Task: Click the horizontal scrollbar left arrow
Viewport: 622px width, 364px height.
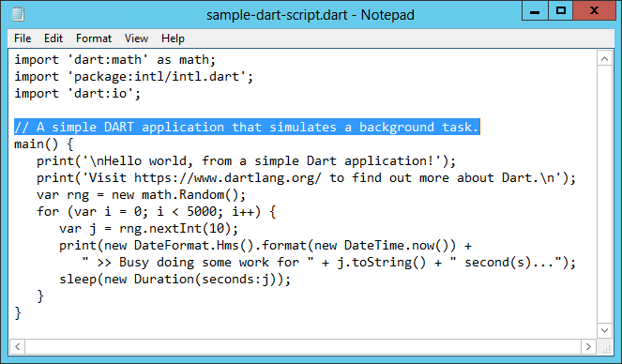Action: [x=18, y=346]
